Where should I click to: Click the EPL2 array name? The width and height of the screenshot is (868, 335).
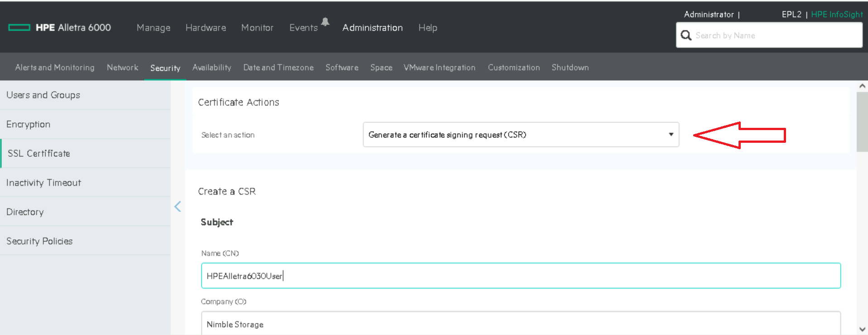(791, 14)
